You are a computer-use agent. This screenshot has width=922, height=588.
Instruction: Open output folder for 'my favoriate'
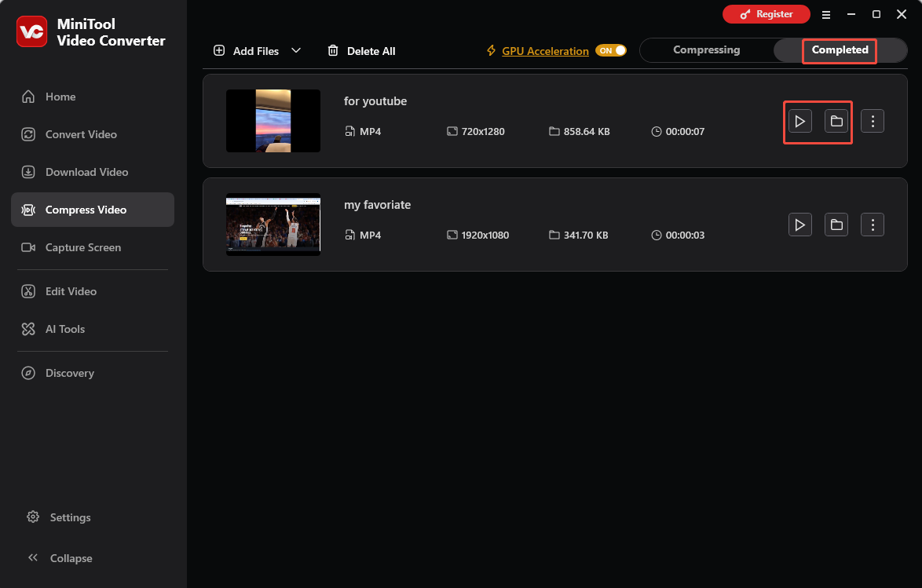(836, 225)
